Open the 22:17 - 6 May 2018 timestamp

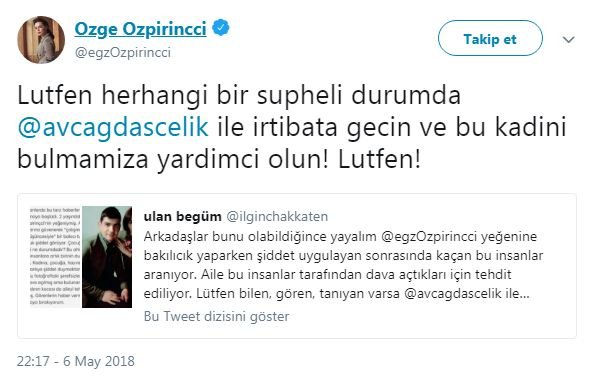click(76, 361)
